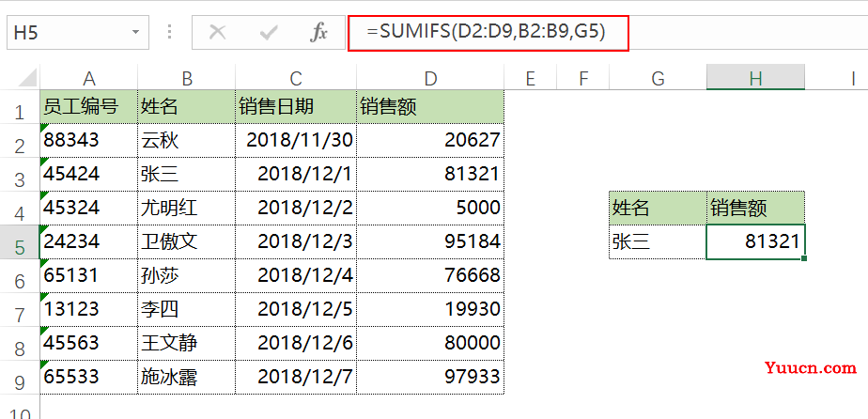Click the sales cell 80000
Image resolution: width=868 pixels, height=419 pixels.
(430, 343)
